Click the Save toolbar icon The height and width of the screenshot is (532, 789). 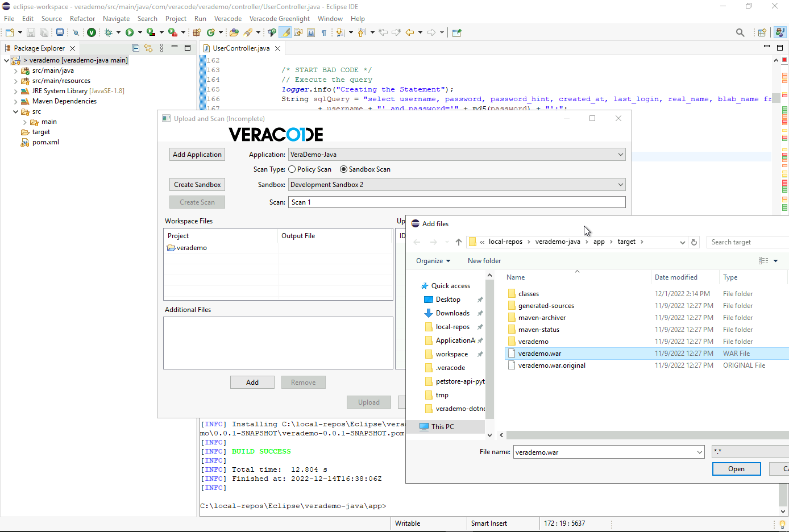tap(31, 32)
